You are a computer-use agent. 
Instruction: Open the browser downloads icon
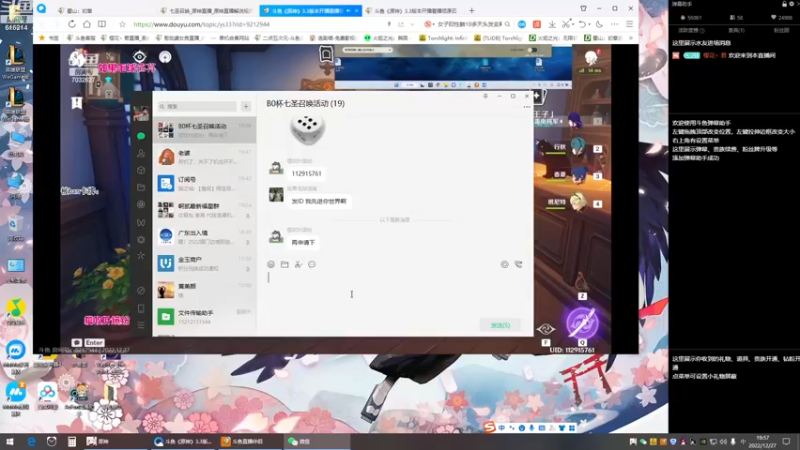click(552, 24)
